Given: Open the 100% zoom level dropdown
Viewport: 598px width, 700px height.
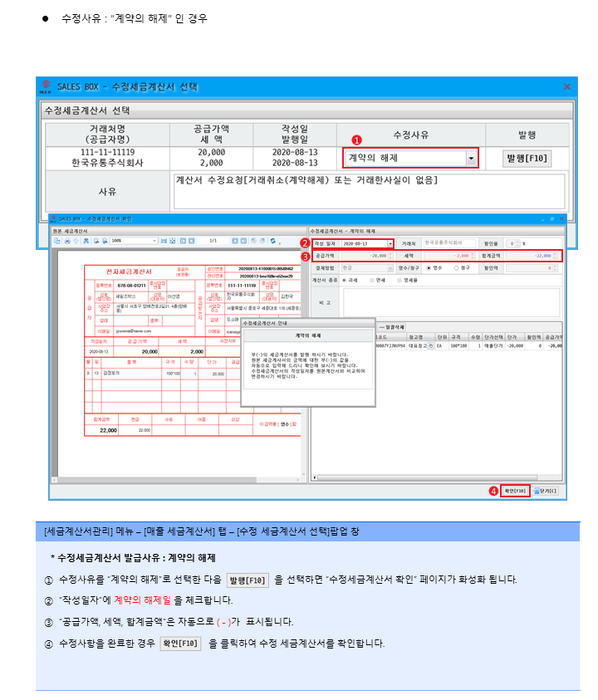Looking at the screenshot, I should pos(154,241).
